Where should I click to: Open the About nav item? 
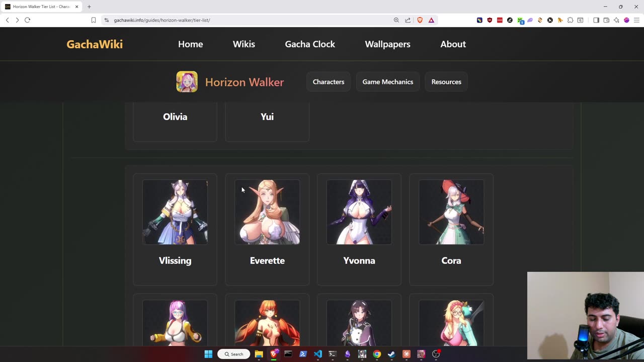pos(453,44)
